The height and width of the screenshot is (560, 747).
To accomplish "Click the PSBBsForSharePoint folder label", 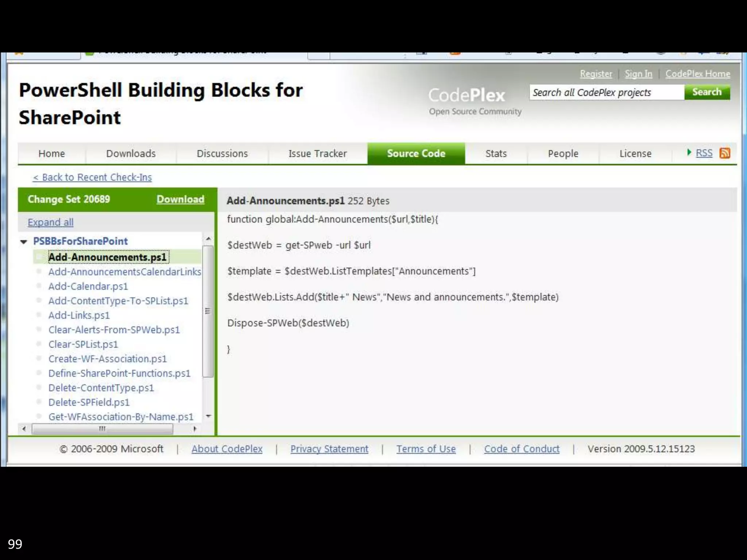I will tap(81, 241).
